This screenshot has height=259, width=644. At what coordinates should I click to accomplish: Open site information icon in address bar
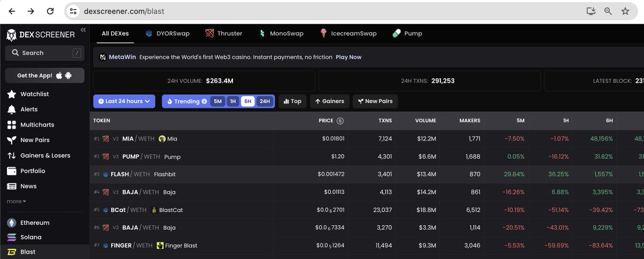[74, 11]
